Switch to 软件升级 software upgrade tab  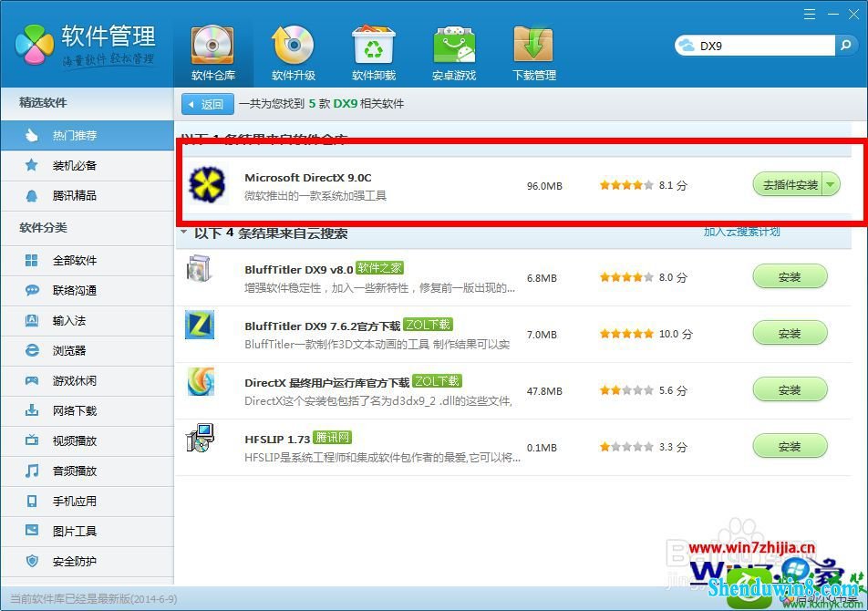pos(294,54)
